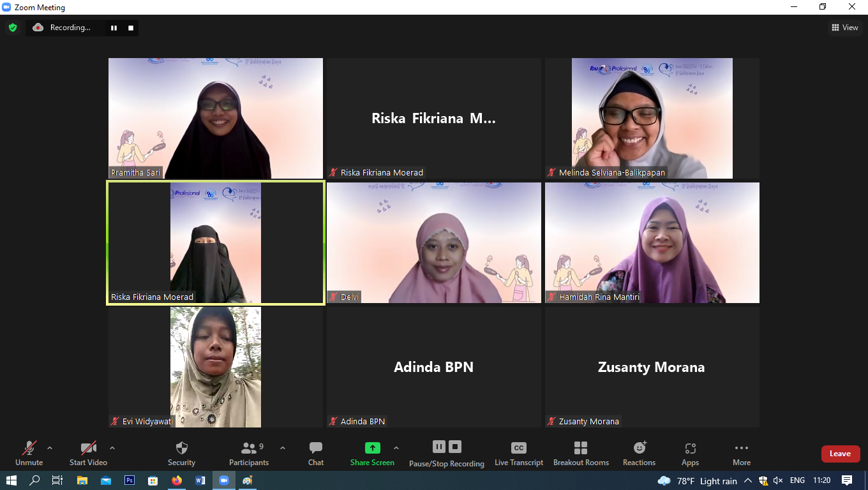Pause recording in top-left recording indicator
Image resolution: width=868 pixels, height=490 pixels.
pos(114,27)
